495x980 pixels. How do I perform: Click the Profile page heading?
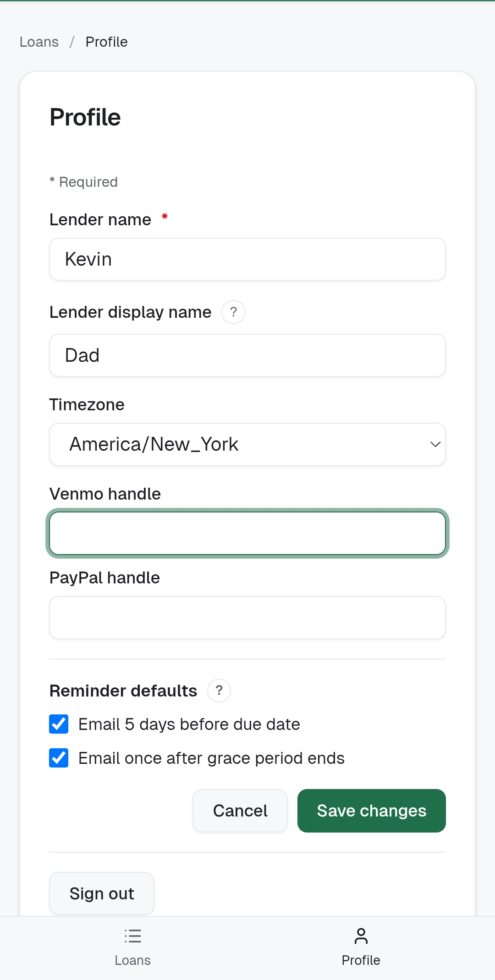coord(85,117)
